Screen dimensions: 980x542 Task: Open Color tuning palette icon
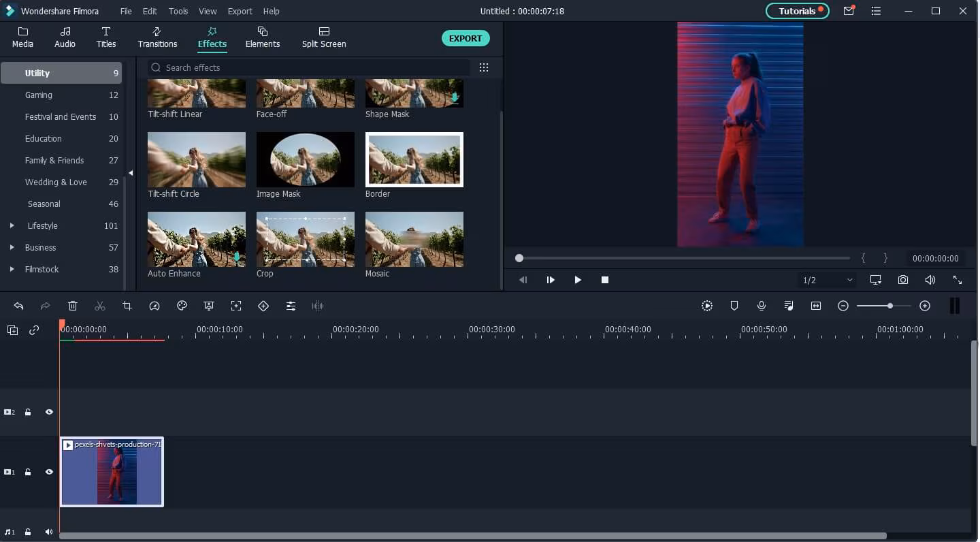pyautogui.click(x=182, y=306)
